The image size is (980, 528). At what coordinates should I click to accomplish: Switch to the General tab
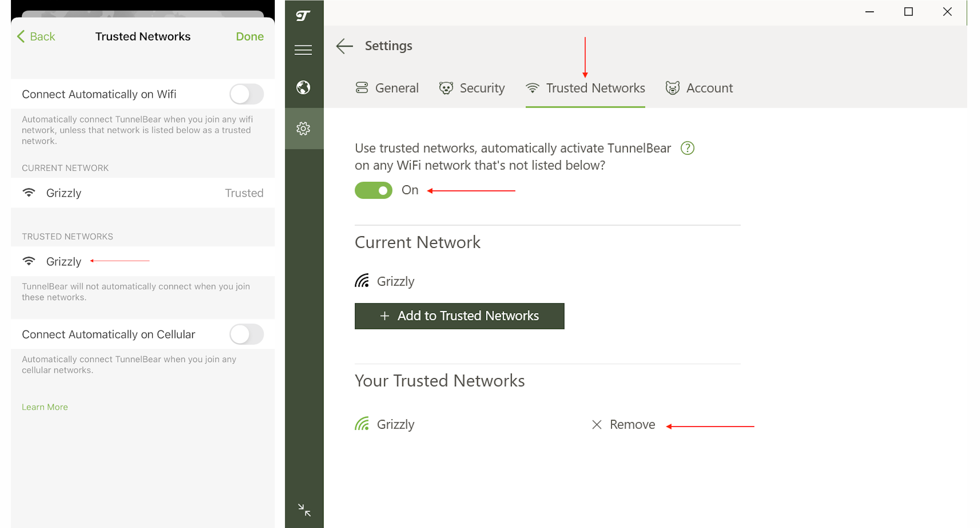(387, 88)
